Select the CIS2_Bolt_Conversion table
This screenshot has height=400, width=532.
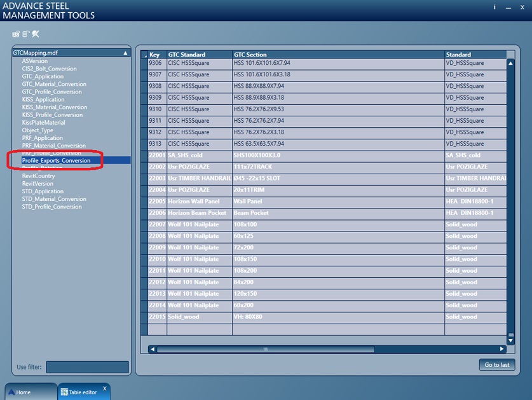pos(49,69)
